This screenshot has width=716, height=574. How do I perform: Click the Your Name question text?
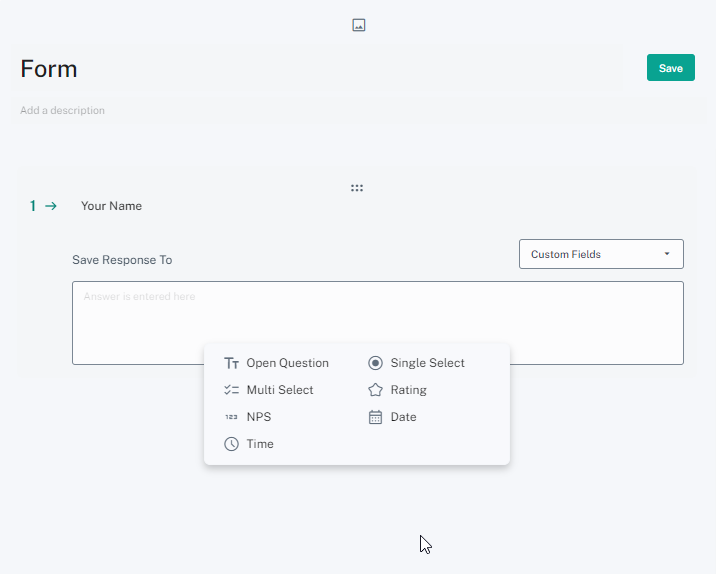click(111, 206)
